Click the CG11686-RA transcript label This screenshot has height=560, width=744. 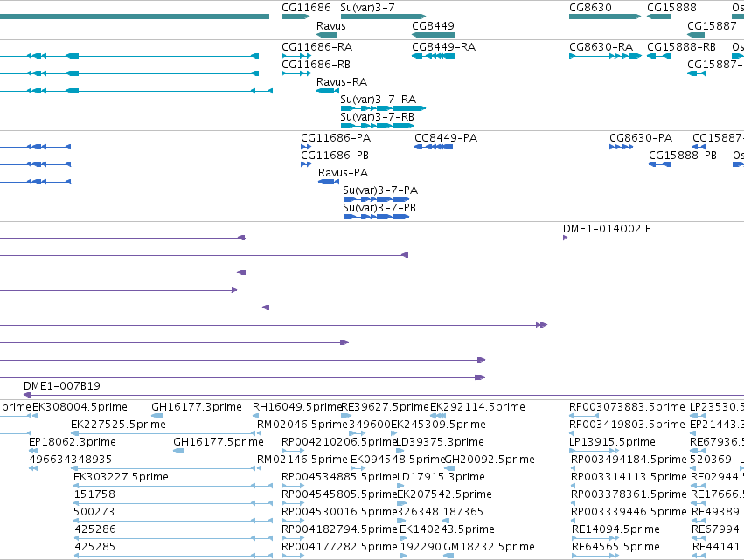pos(317,47)
